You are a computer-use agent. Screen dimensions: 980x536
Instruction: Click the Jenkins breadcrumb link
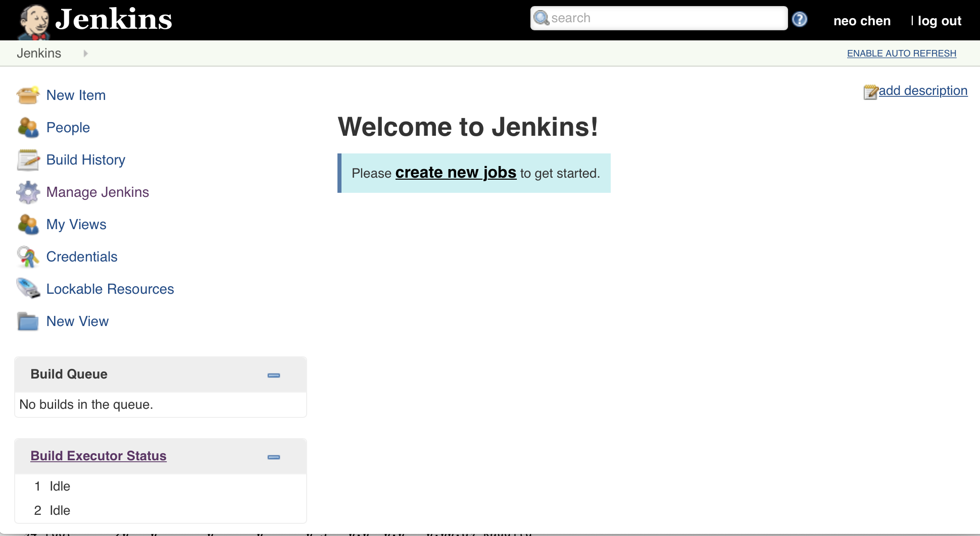coord(39,53)
